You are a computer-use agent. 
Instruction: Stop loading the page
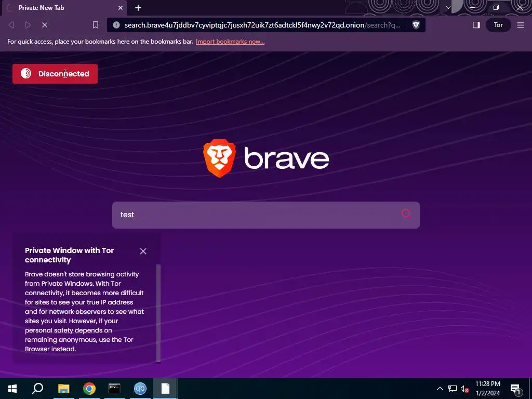click(x=45, y=25)
